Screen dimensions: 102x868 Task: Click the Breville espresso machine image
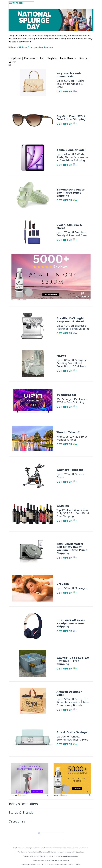(x=33, y=325)
